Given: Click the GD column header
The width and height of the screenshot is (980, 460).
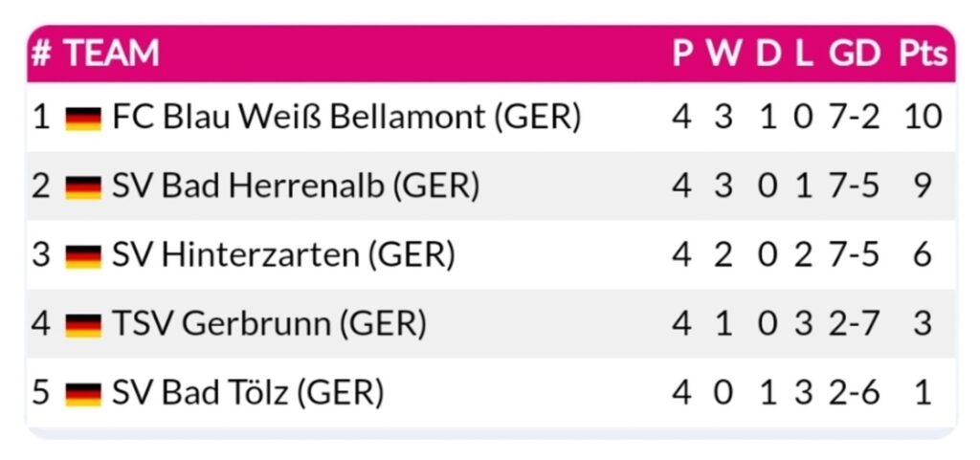Looking at the screenshot, I should tap(854, 54).
